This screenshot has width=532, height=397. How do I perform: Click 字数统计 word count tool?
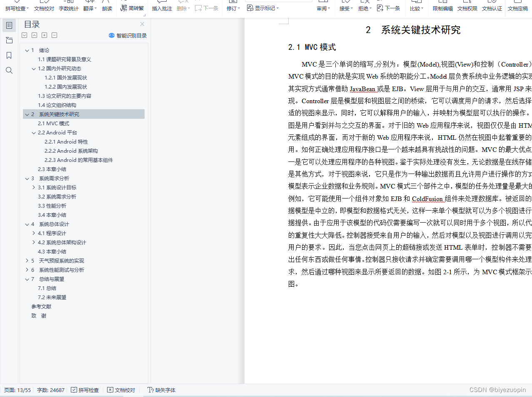pos(69,8)
